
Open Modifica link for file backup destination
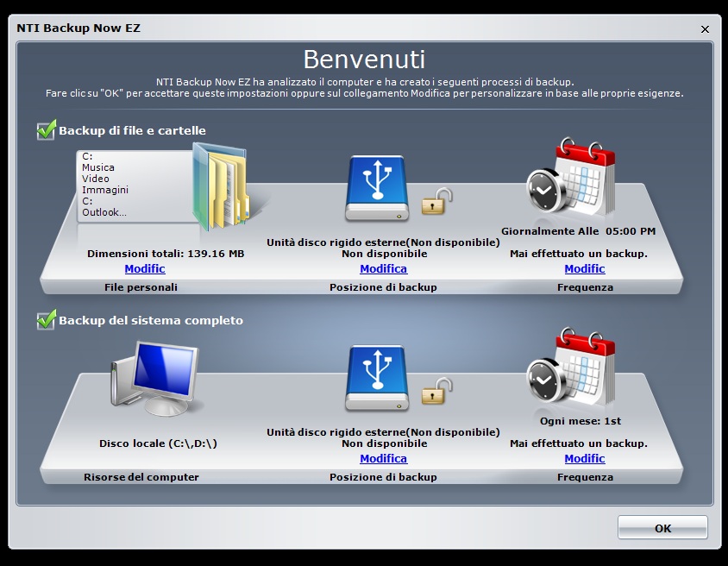point(384,269)
